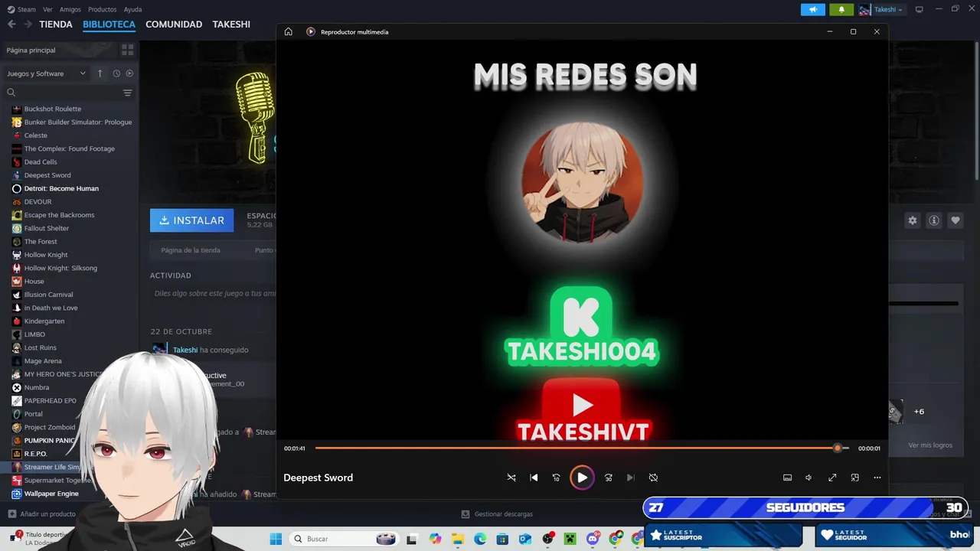Open File Explorer from taskbar

tap(458, 539)
